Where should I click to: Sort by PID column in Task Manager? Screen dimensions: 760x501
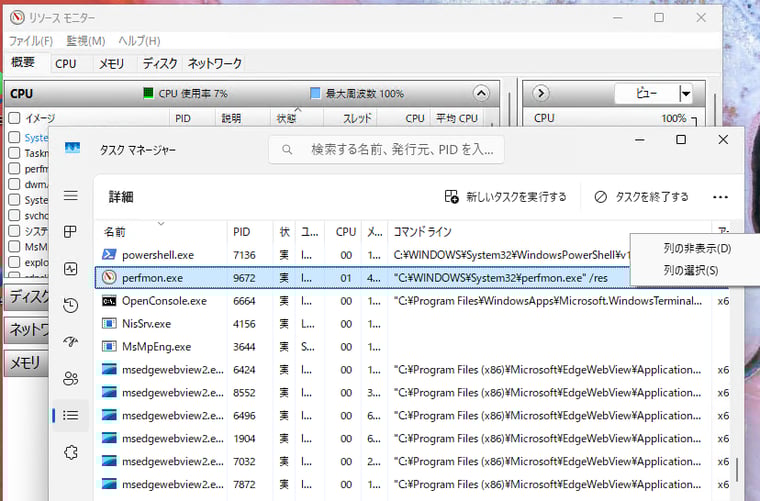(x=250, y=232)
